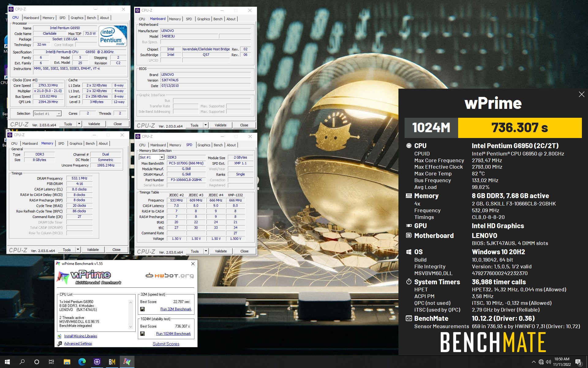Viewport: 588px width, 368px height.
Task: Launch Microsoft Edge from the taskbar
Action: coord(82,362)
